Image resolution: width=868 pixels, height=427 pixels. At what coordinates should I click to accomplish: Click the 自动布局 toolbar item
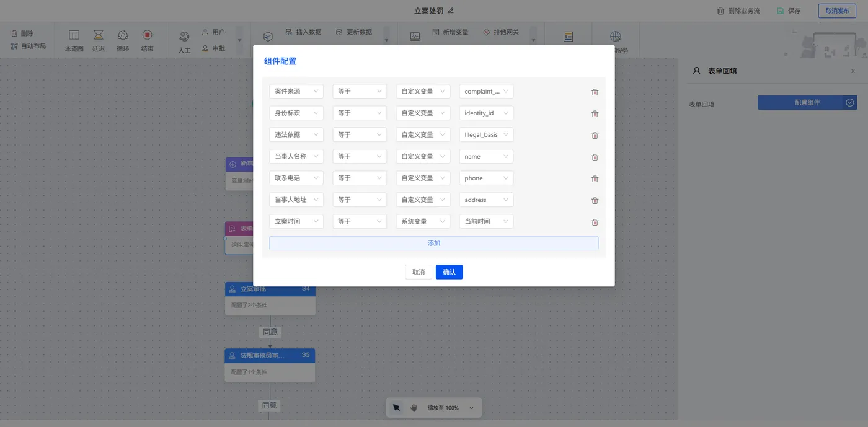pyautogui.click(x=29, y=46)
